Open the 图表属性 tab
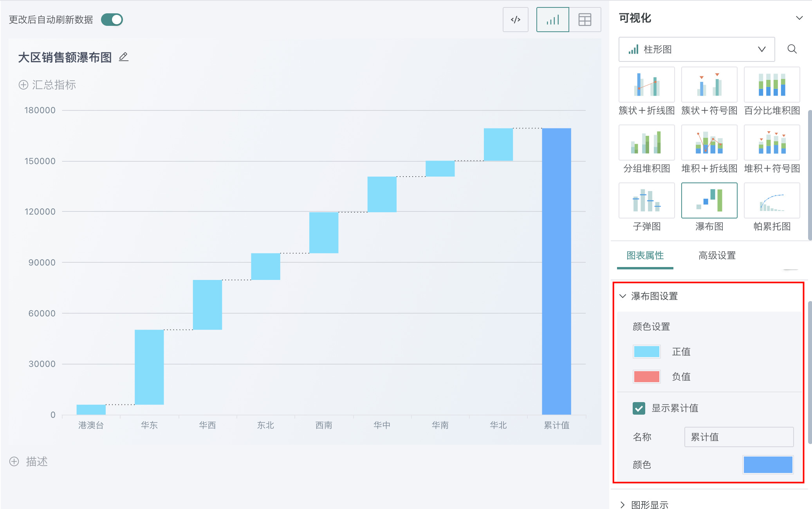The width and height of the screenshot is (812, 509). click(645, 256)
